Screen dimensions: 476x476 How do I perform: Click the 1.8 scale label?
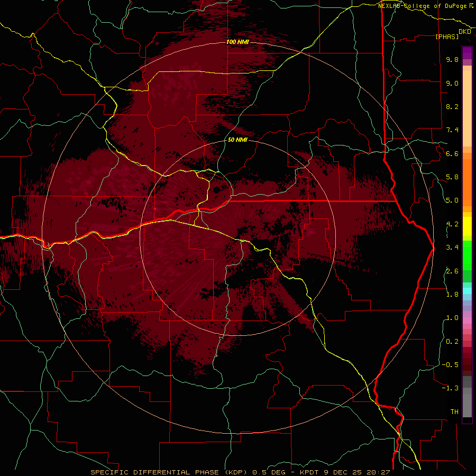tap(452, 295)
